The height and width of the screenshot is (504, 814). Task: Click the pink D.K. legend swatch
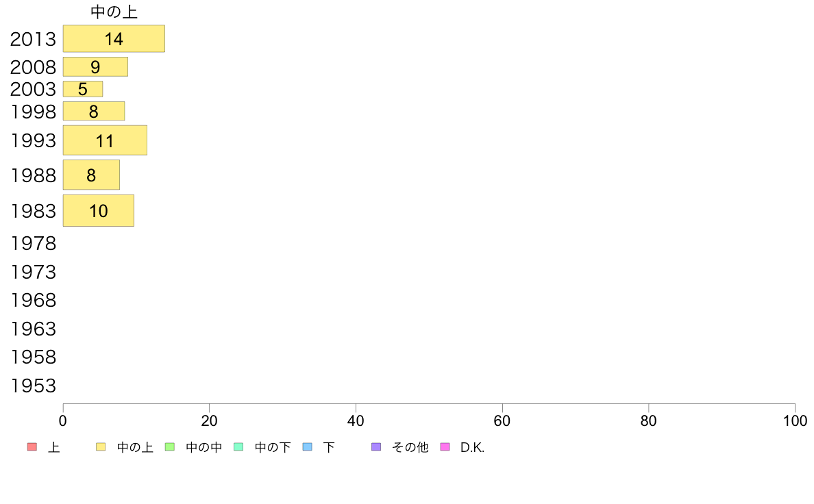pos(445,447)
